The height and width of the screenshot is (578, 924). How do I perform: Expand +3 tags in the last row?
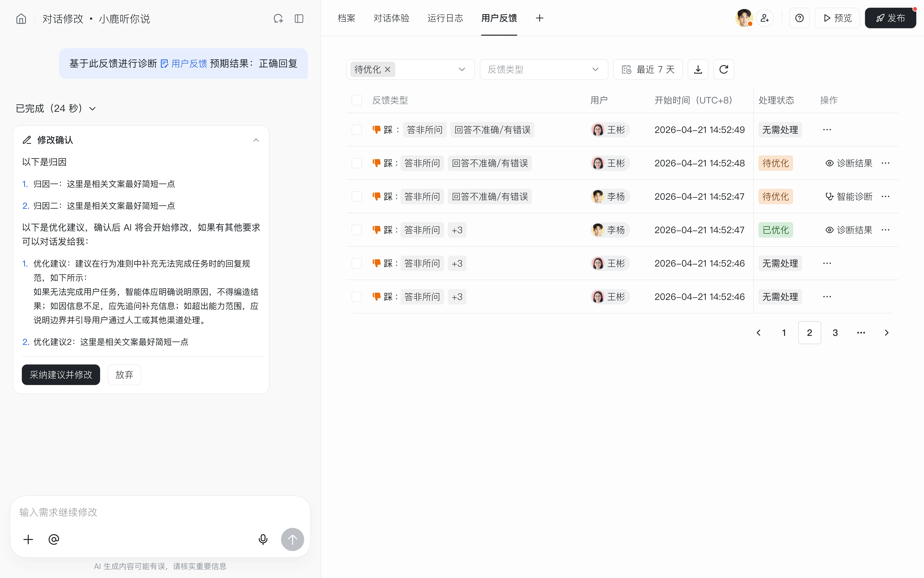457,297
